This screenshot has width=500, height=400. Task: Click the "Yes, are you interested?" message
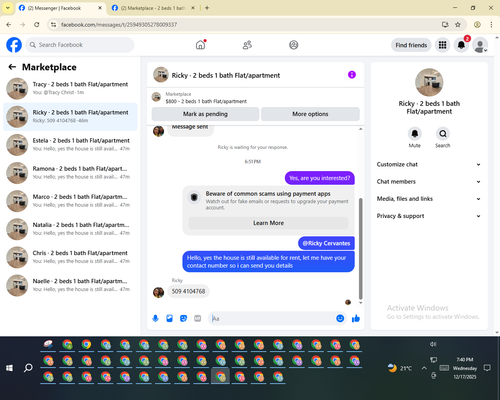click(320, 178)
